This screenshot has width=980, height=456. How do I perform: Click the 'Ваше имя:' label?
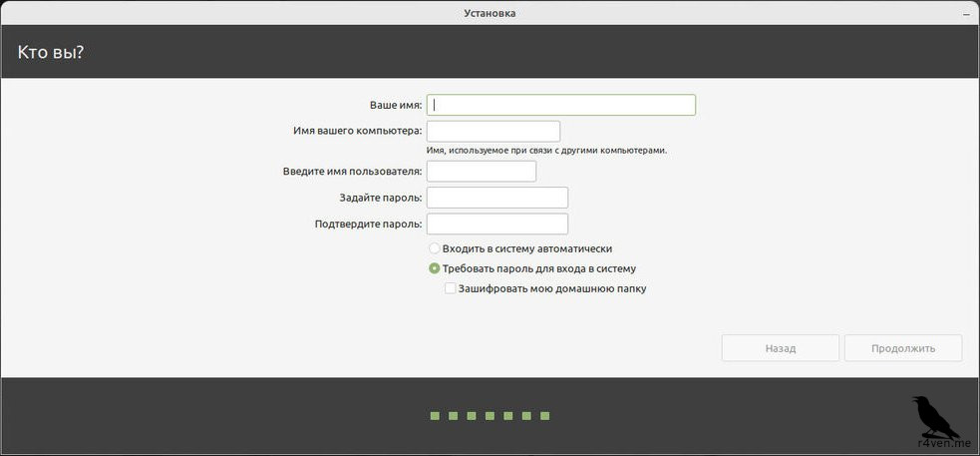point(395,105)
